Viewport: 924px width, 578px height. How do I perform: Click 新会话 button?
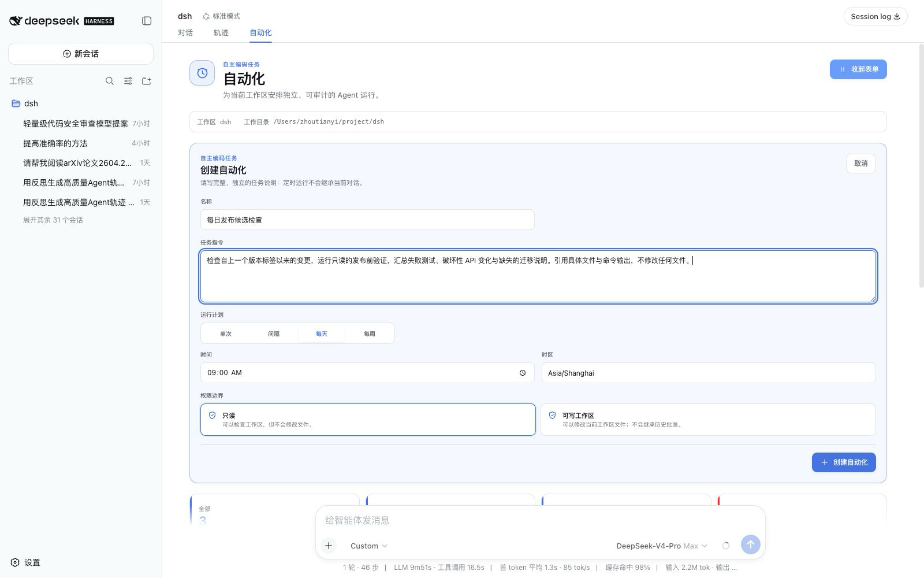click(81, 54)
